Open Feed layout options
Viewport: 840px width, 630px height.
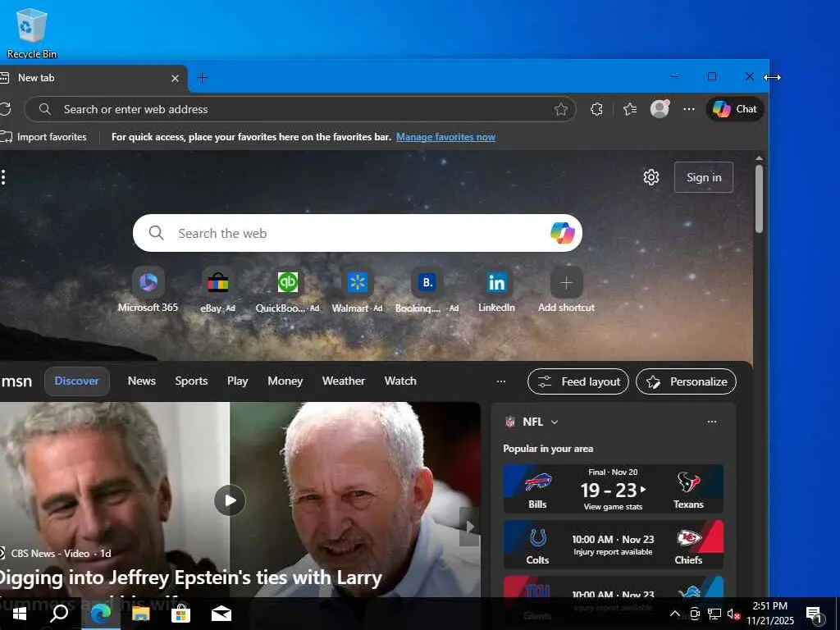point(578,381)
